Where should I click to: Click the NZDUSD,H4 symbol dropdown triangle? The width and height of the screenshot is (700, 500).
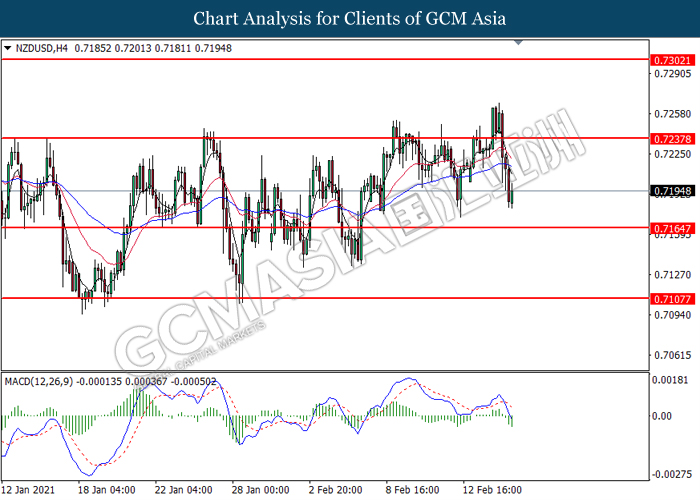8,48
